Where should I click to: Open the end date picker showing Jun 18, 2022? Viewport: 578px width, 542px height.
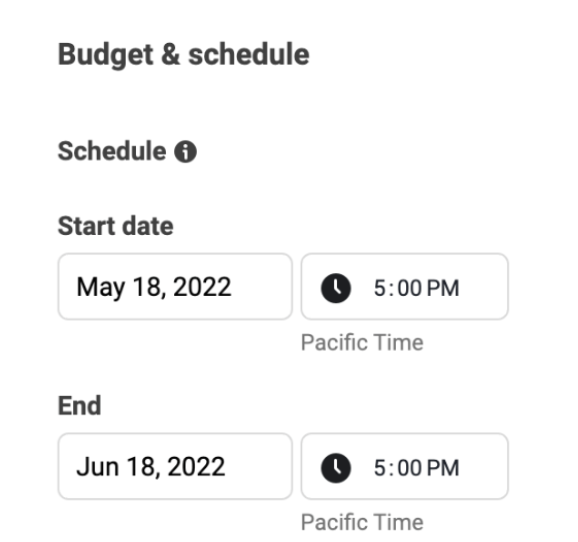[x=175, y=466]
